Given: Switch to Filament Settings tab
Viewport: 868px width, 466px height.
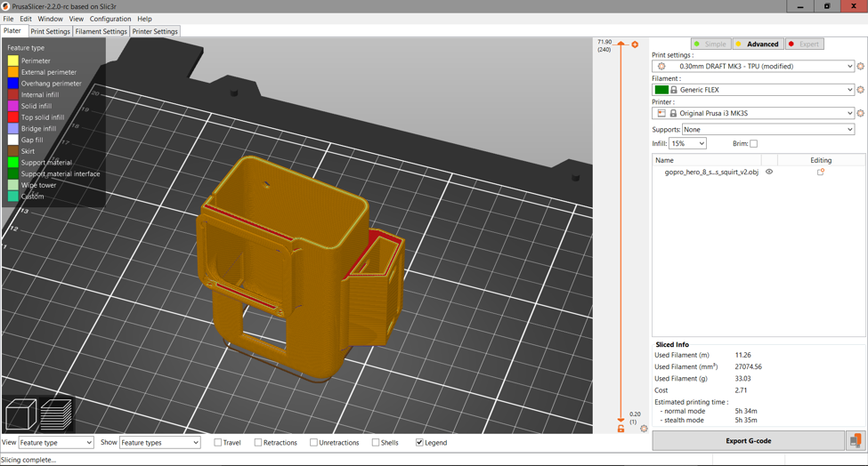Looking at the screenshot, I should tap(101, 31).
